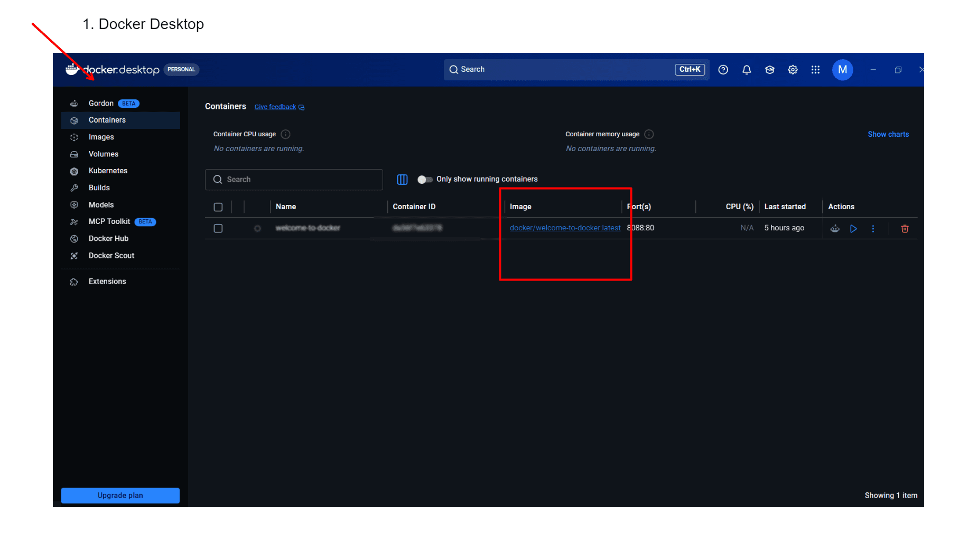Viewport: 977px width, 560px height.
Task: Click the 8088:80 port mapping
Action: (640, 228)
